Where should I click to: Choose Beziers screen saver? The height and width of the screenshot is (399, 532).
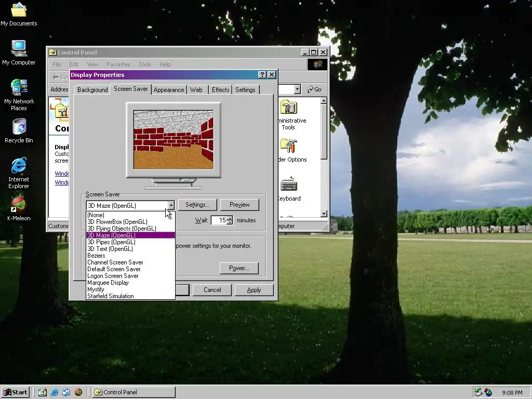pos(130,256)
